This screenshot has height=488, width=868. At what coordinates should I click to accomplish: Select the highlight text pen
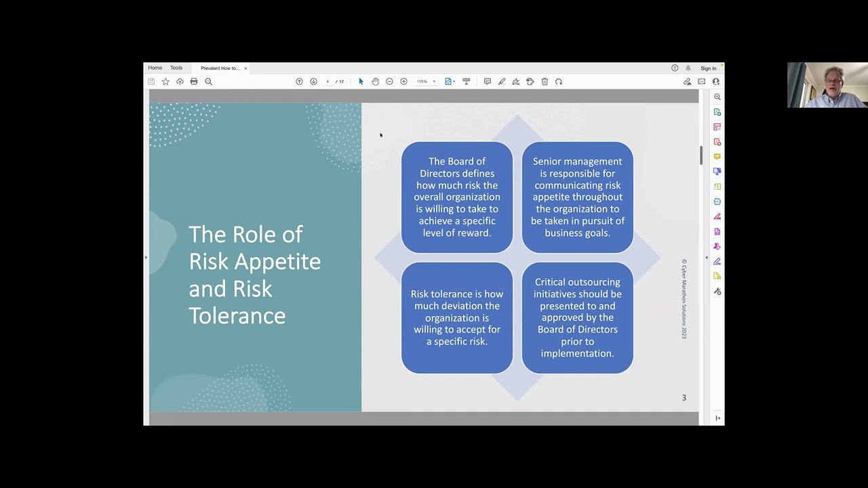[x=502, y=81]
